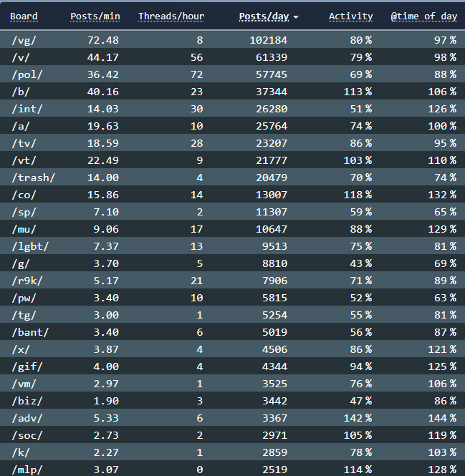This screenshot has height=476, width=465.
Task: Click the 2859 posts/day value
Action: click(274, 452)
